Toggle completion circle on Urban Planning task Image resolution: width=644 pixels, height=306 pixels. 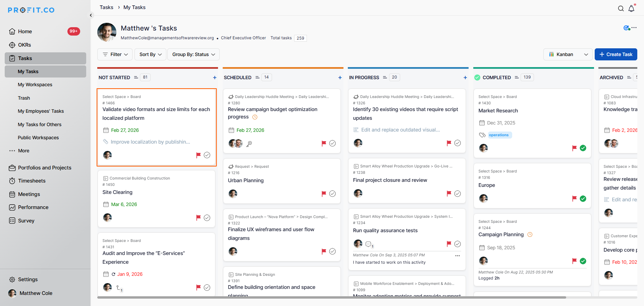332,194
